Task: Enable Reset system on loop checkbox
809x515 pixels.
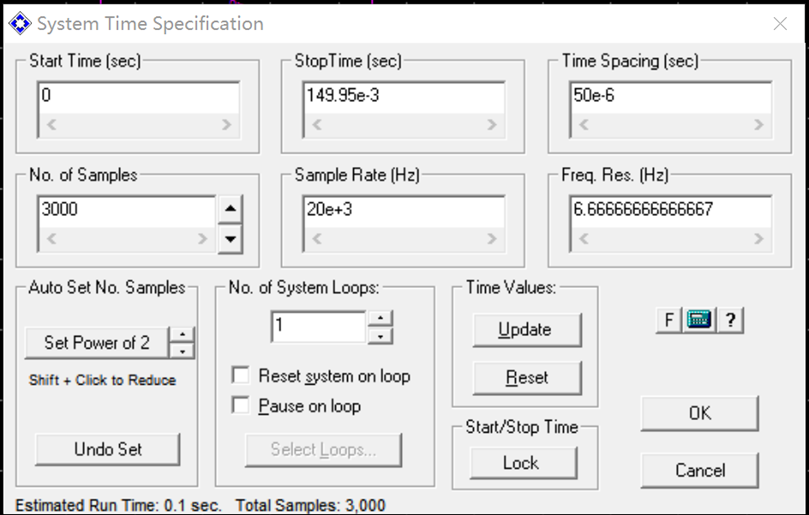Action: point(240,376)
